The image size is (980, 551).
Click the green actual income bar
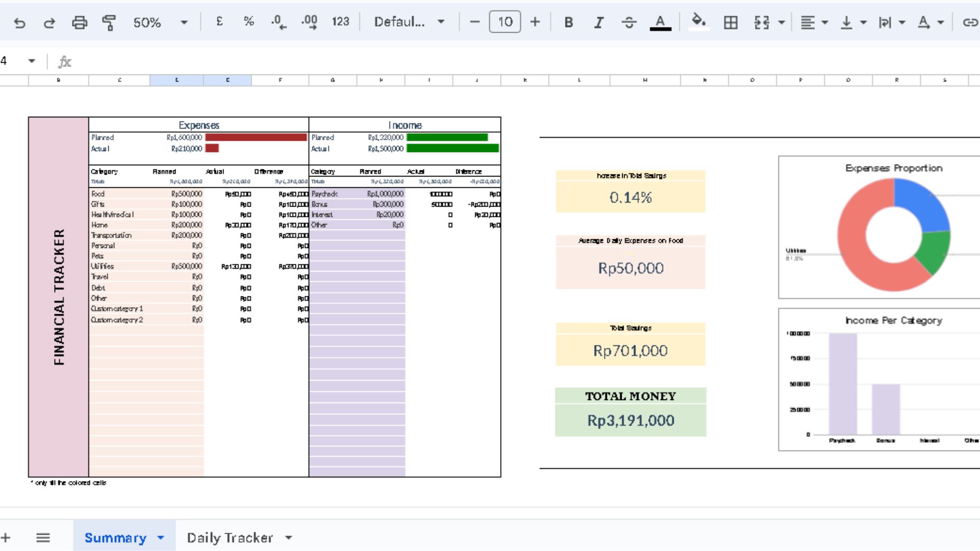click(x=452, y=148)
